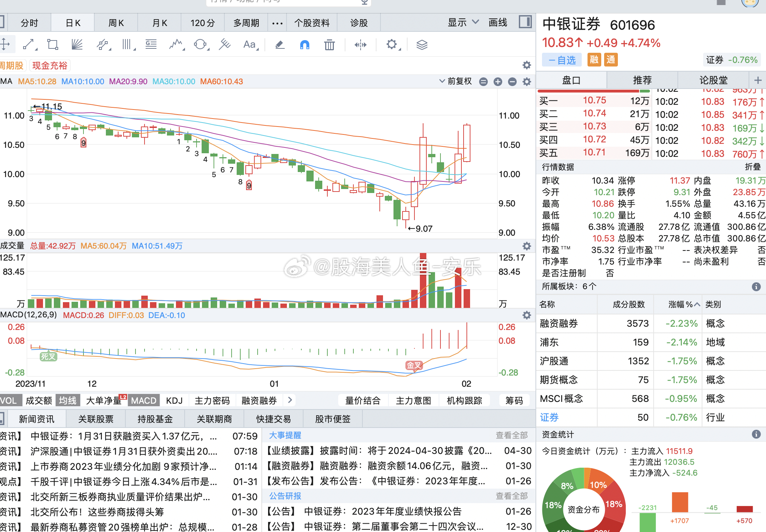Open the 论股堂 panel tab

[713, 80]
